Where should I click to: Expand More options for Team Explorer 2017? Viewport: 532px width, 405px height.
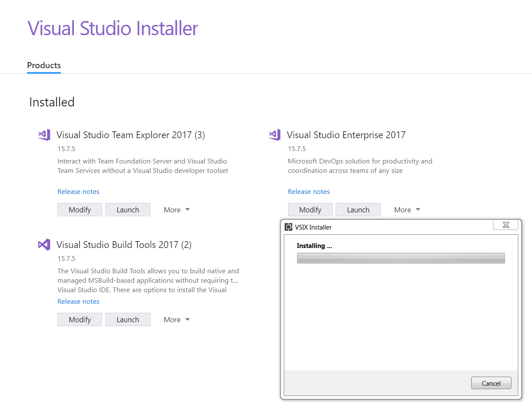point(177,210)
